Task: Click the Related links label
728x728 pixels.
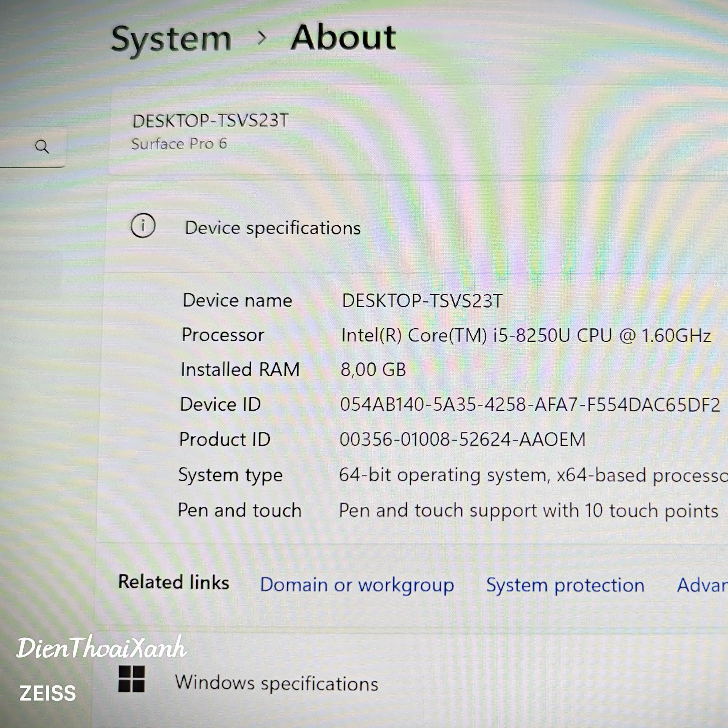Action: tap(174, 582)
